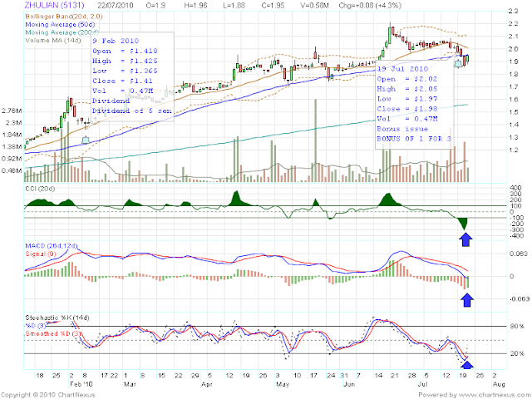This screenshot has width=532, height=399.
Task: Click the bonus issue bell marker near 19 Jul
Action: [458, 63]
